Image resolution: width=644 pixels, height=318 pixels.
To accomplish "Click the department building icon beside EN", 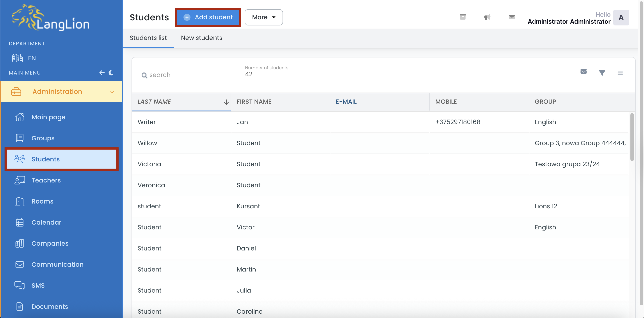I will click(x=18, y=58).
